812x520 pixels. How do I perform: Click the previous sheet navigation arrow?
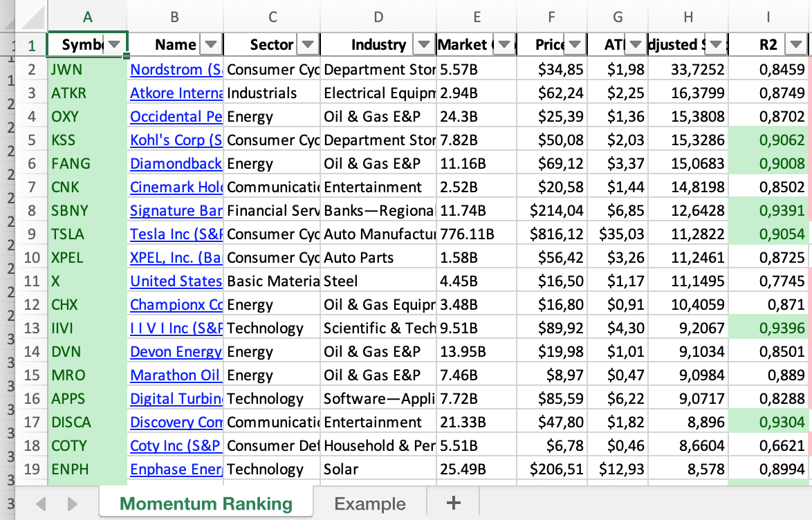pyautogui.click(x=41, y=503)
